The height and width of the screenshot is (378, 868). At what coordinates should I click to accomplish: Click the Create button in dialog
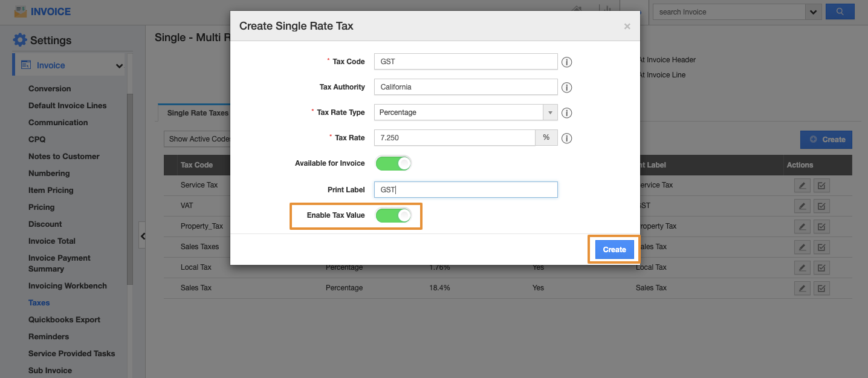614,250
